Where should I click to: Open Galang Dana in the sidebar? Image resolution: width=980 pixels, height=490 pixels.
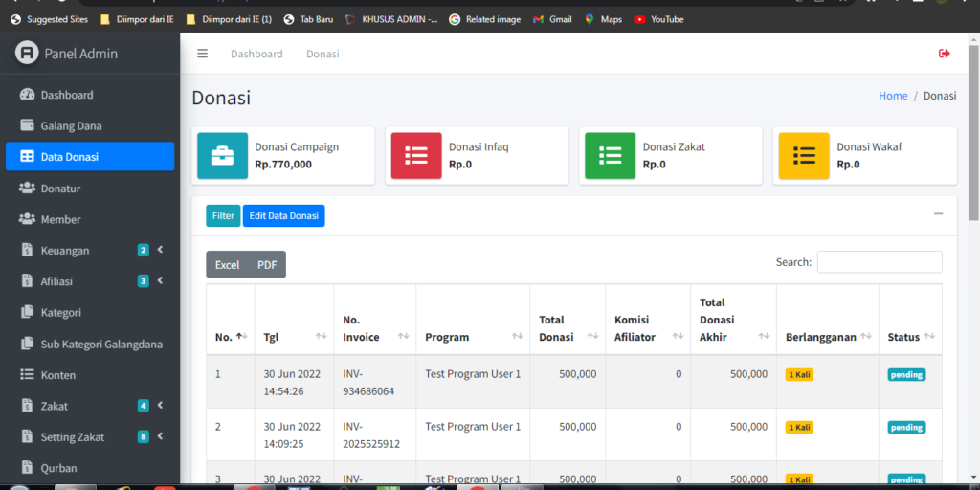71,125
